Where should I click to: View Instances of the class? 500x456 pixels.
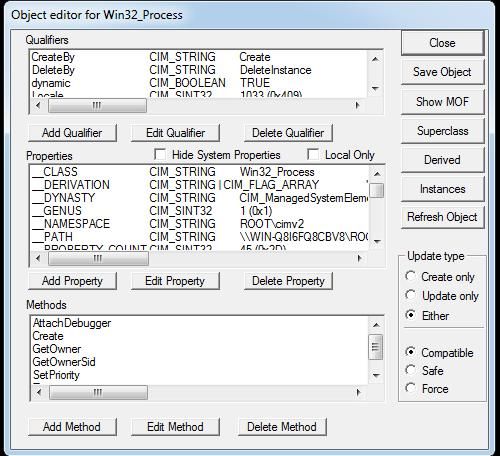click(x=442, y=189)
